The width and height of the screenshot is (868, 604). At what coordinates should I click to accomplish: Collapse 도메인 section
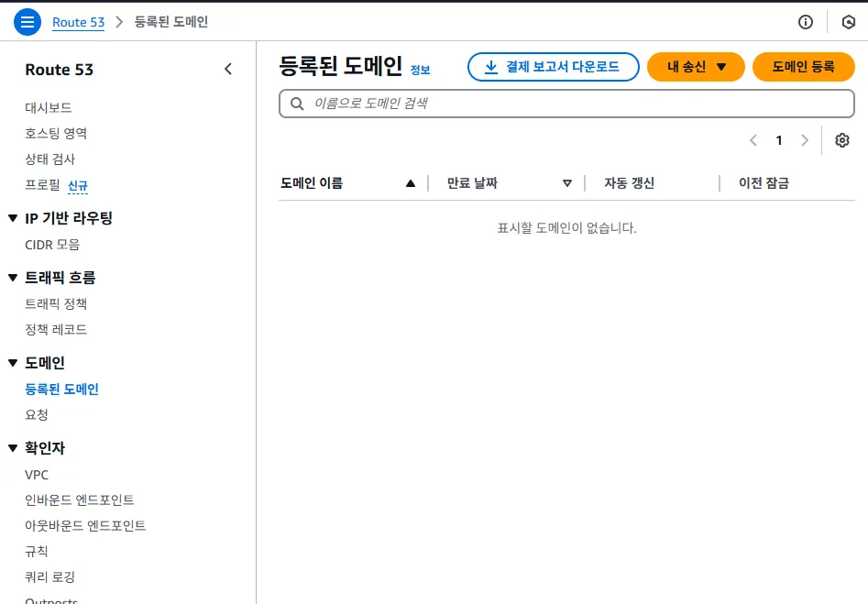pos(13,363)
